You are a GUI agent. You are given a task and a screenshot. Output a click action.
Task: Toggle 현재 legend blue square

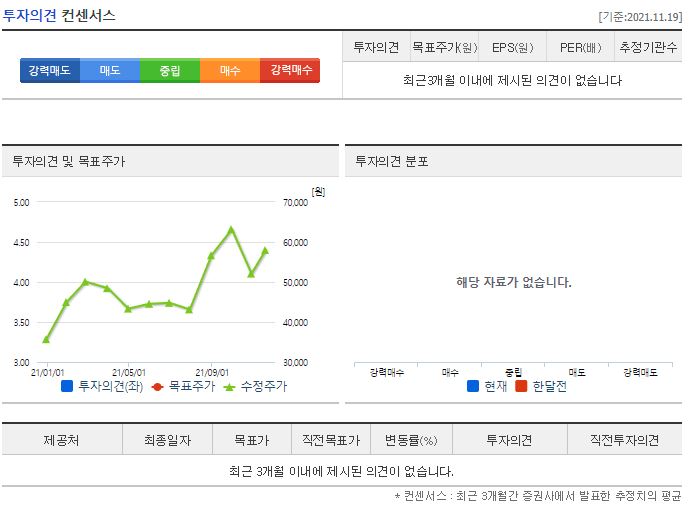point(473,387)
